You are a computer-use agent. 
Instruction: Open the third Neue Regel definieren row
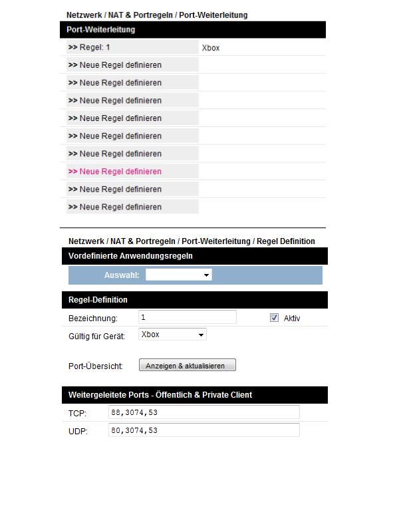[x=120, y=100]
